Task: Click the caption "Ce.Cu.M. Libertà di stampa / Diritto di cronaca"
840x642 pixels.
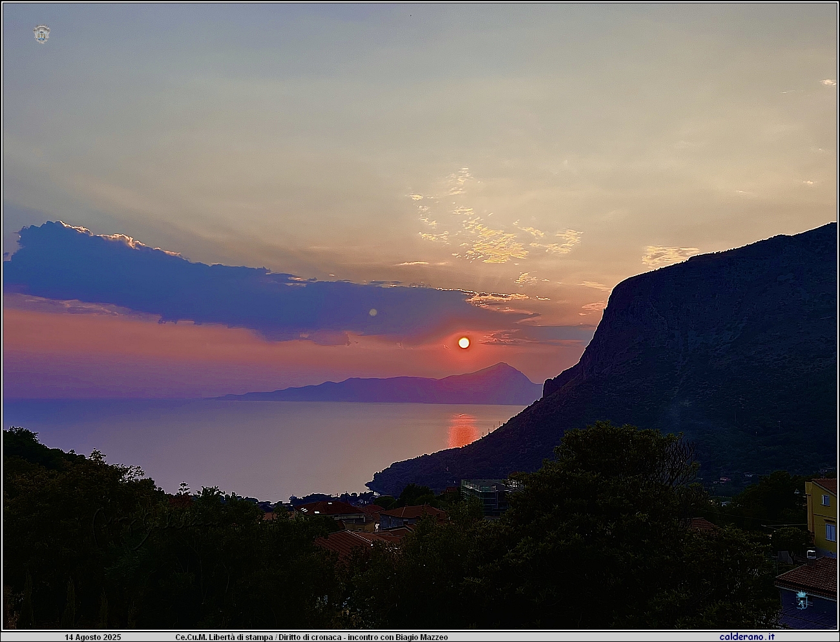Action: point(258,637)
